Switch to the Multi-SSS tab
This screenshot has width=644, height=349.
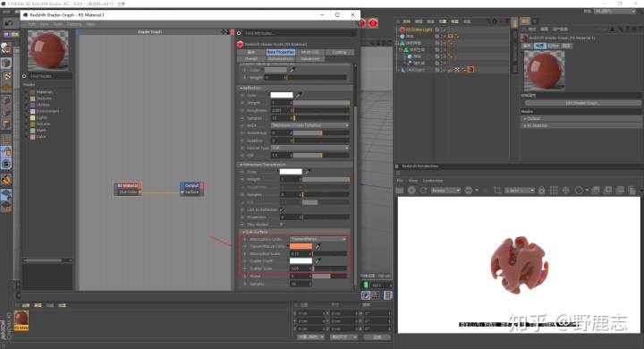pyautogui.click(x=309, y=52)
